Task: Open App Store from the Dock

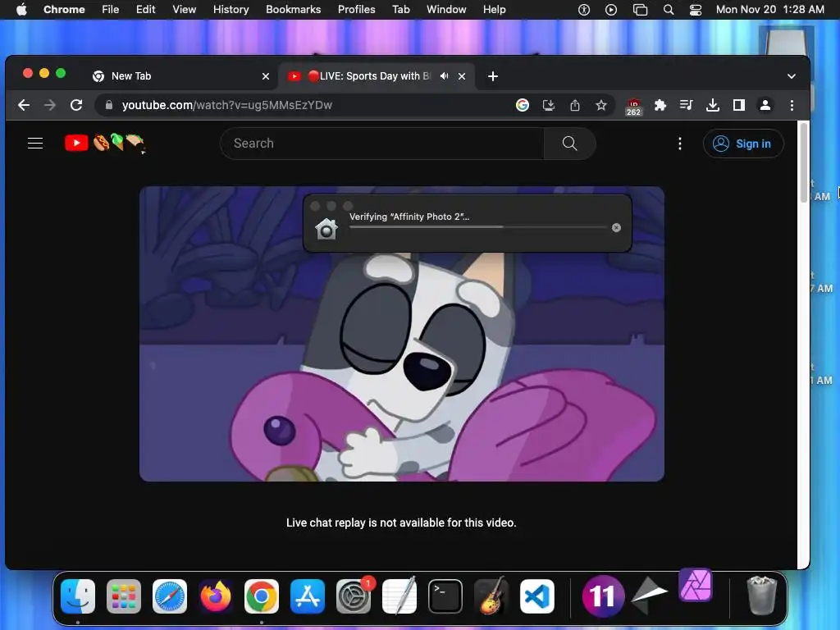Action: tap(308, 596)
